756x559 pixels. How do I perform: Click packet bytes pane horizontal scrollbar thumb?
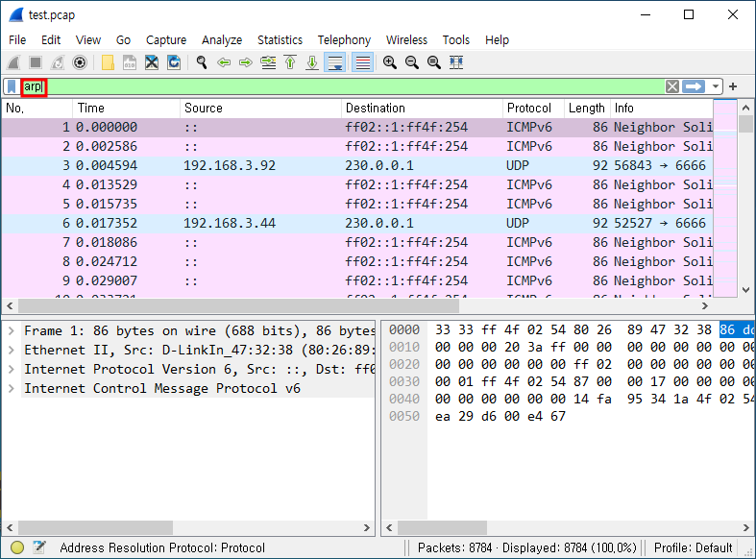coord(442,527)
